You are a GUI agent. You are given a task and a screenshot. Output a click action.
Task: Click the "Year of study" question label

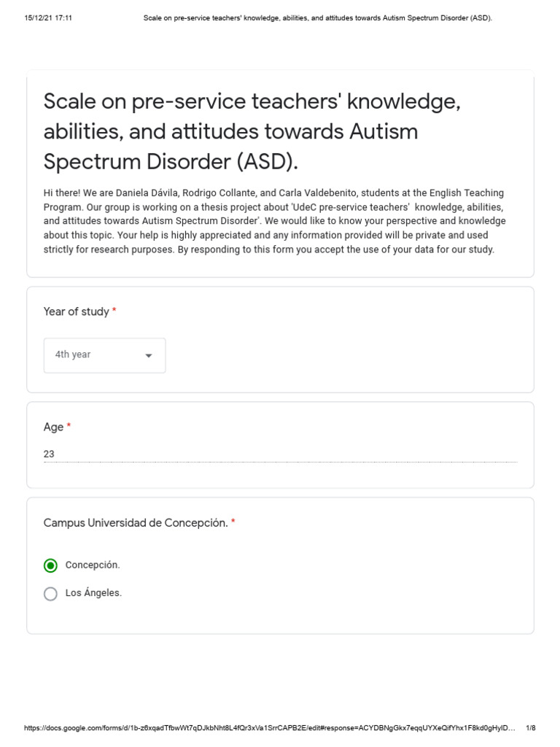tap(76, 311)
